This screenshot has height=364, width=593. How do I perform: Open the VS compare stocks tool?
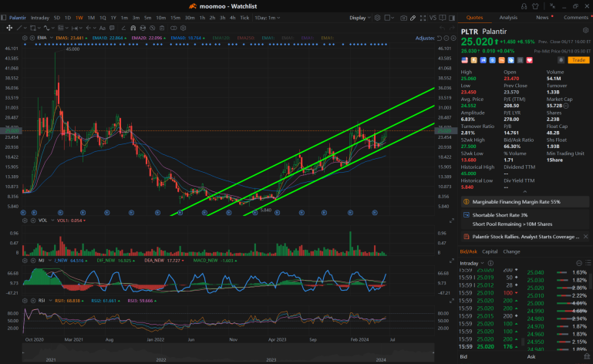(433, 18)
